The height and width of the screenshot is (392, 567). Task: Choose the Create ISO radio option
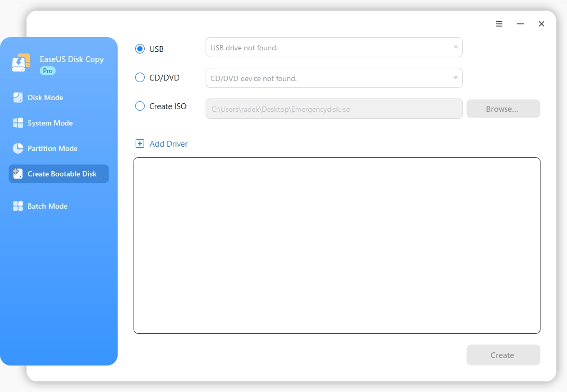coord(140,106)
